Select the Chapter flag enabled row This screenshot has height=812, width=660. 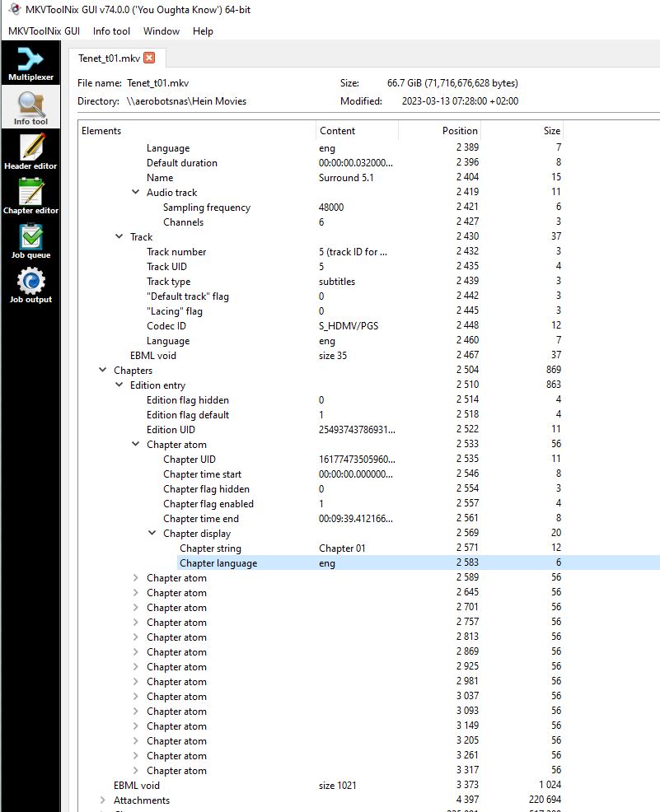pos(369,503)
